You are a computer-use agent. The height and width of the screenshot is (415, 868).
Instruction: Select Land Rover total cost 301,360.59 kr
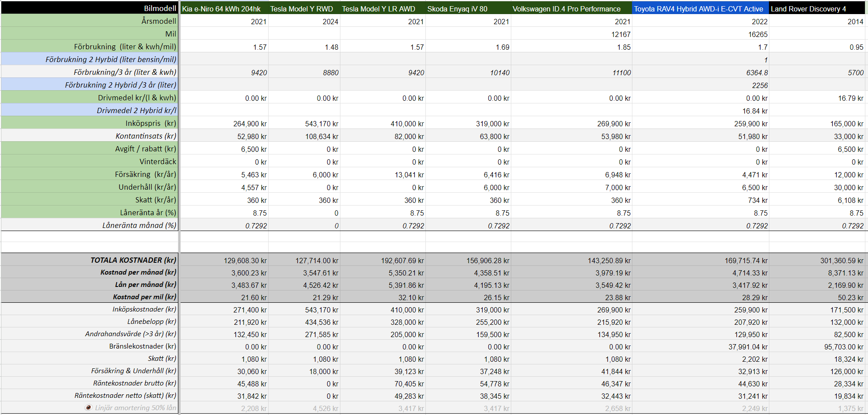coord(841,261)
